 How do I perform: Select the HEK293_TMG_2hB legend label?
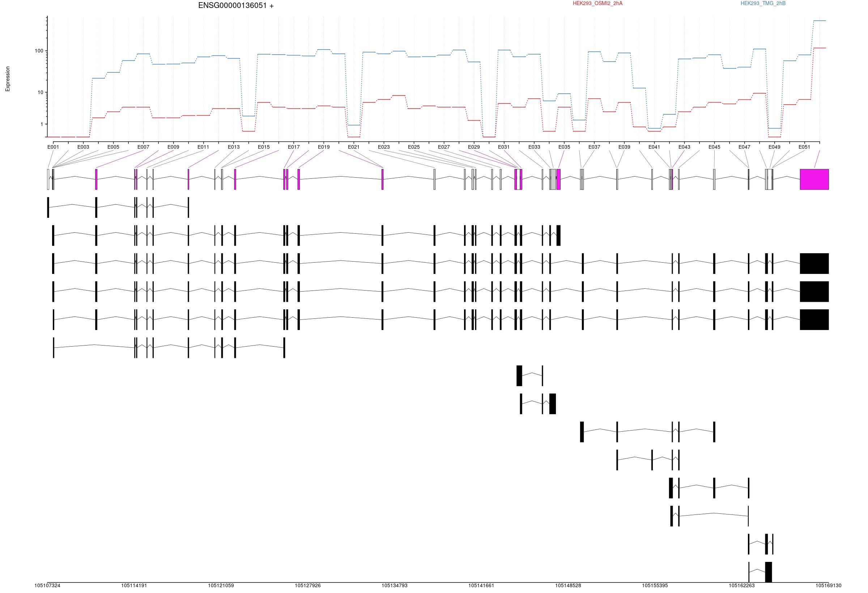pyautogui.click(x=763, y=3)
